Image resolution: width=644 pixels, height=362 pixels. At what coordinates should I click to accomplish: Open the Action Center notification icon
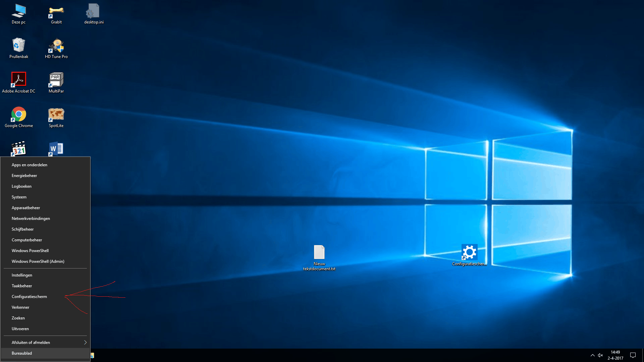[633, 355]
